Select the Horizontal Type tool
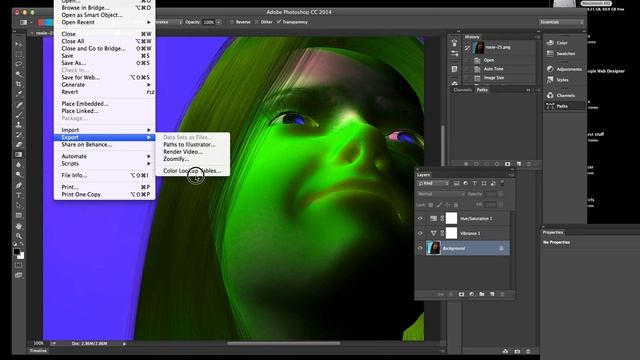Screen dimensions: 640x360 click(19, 195)
